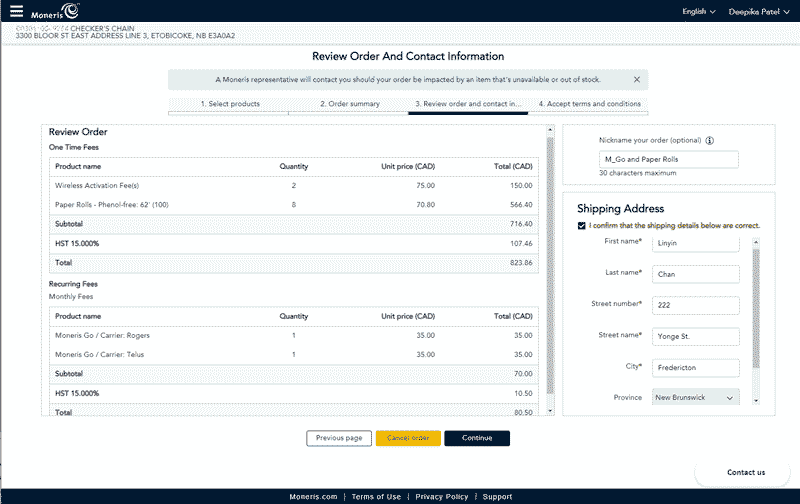Click the Review Order scroll up arrow

click(550, 130)
